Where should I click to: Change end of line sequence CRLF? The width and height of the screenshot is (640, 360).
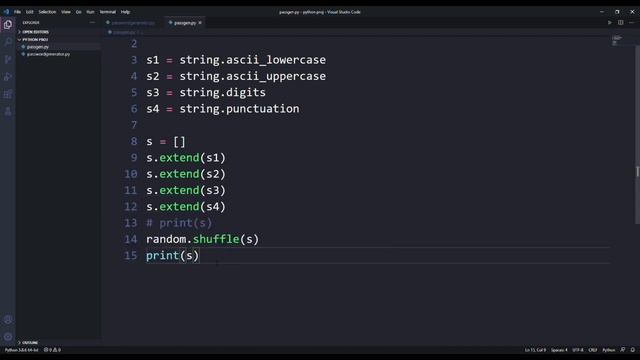point(593,350)
